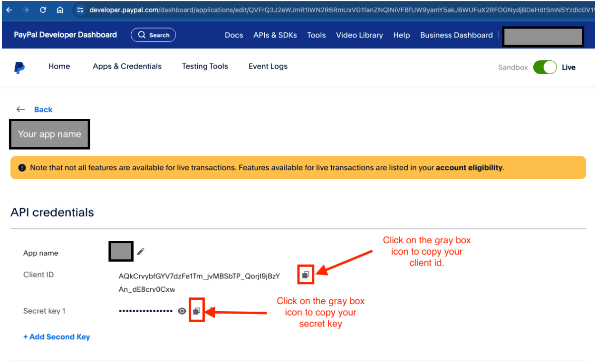Open the Search box in header
The height and width of the screenshot is (364, 596).
coord(154,35)
